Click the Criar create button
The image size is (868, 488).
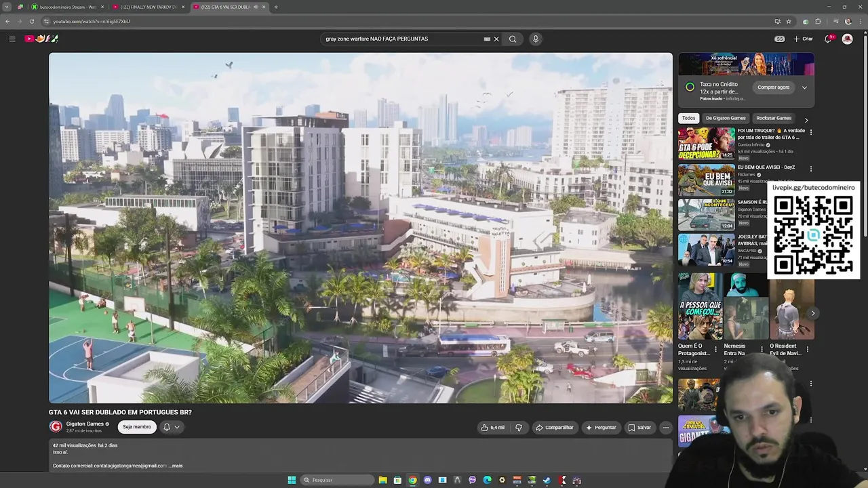tap(803, 39)
